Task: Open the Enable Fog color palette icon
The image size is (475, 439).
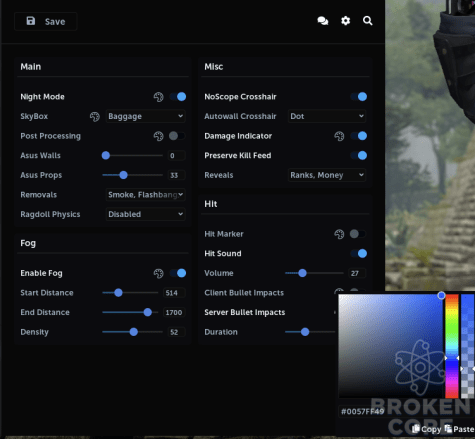Action: pos(159,273)
